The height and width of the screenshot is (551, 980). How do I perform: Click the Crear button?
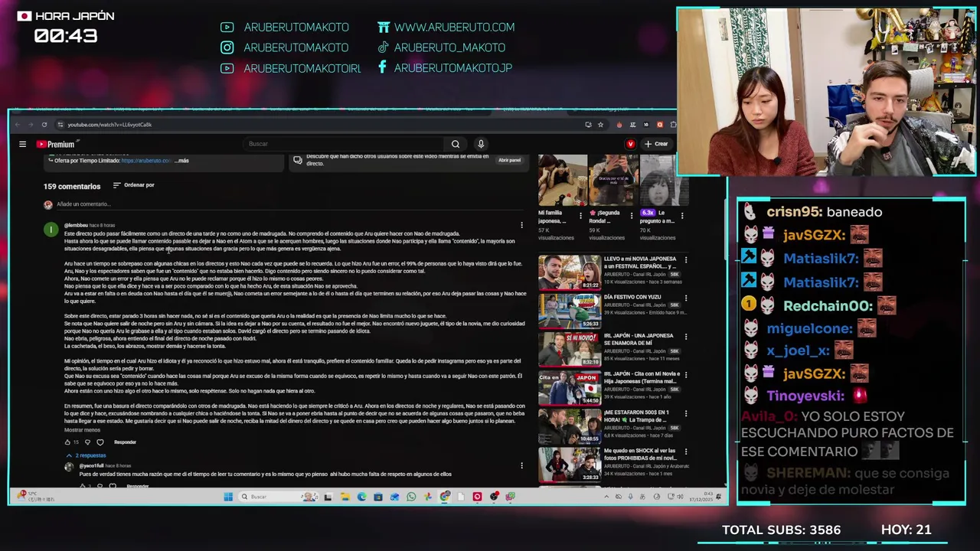click(656, 144)
